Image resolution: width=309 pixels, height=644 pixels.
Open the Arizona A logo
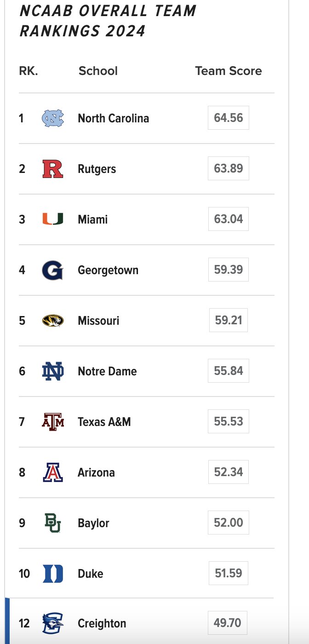53,472
